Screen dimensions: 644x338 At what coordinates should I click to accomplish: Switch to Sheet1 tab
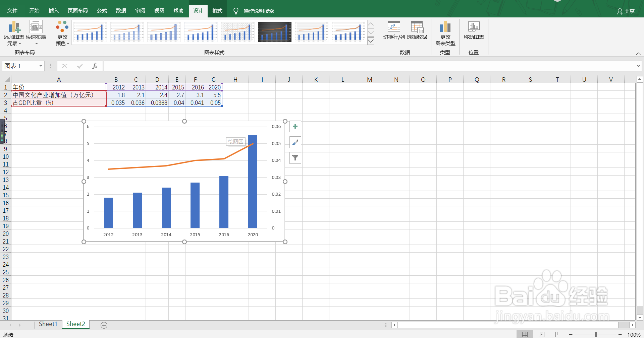click(48, 324)
